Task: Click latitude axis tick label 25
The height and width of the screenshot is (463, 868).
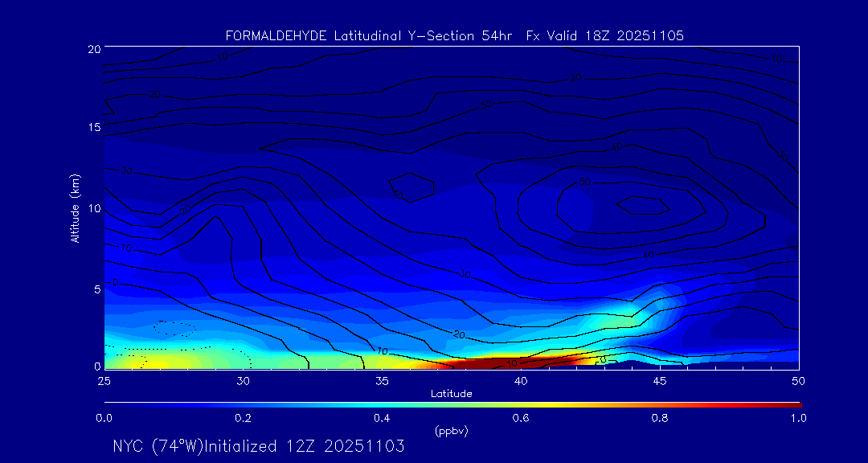Action: [104, 380]
